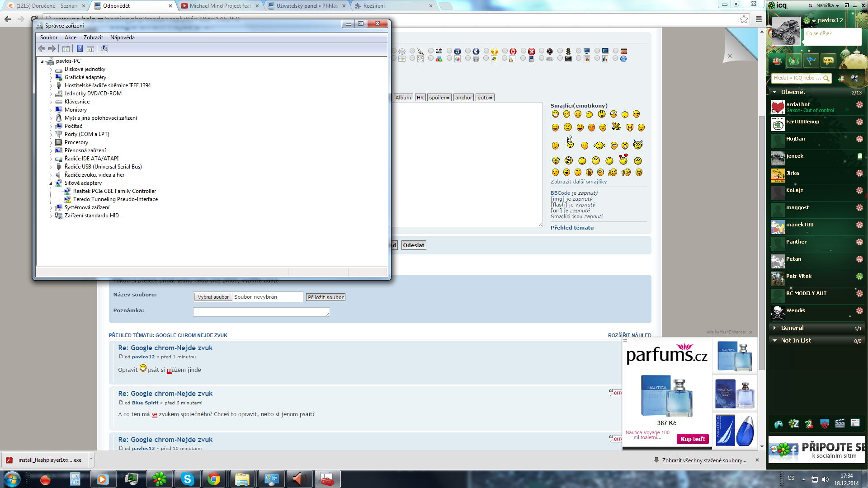Click the Chrome menu hamburger icon
The height and width of the screenshot is (488, 868).
tap(759, 19)
